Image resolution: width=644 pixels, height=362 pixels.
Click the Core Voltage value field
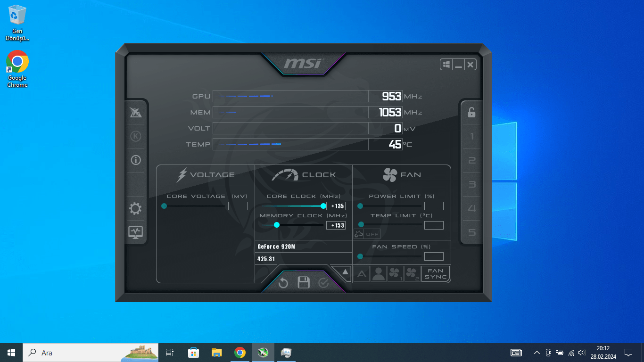point(238,206)
